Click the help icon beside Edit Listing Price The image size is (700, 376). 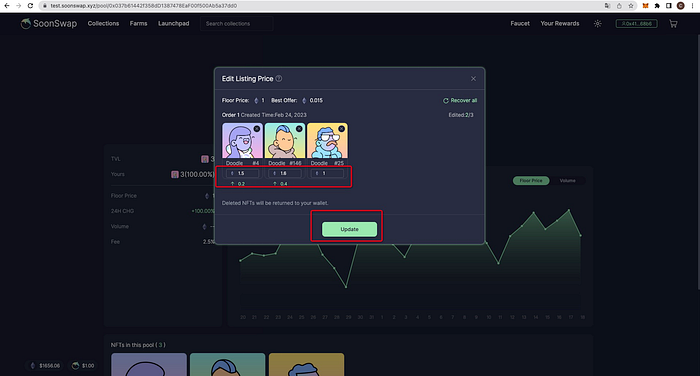(x=279, y=79)
